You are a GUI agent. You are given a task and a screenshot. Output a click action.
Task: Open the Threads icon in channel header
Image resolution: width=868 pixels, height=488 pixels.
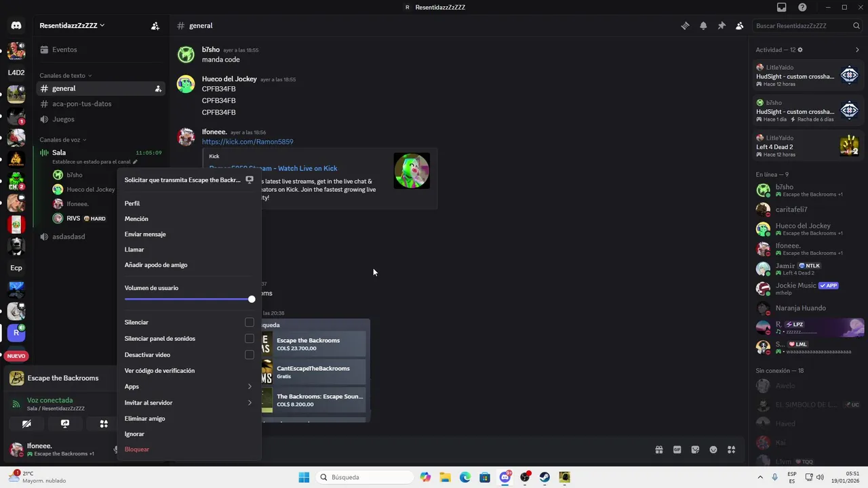tap(686, 26)
